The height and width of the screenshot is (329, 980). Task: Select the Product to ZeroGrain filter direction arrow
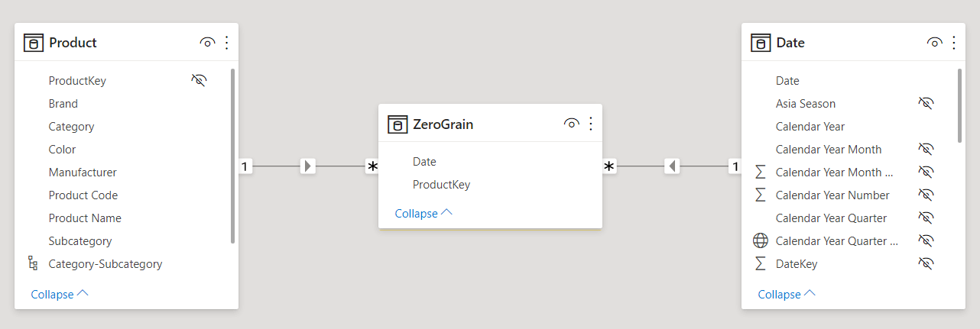pos(307,166)
